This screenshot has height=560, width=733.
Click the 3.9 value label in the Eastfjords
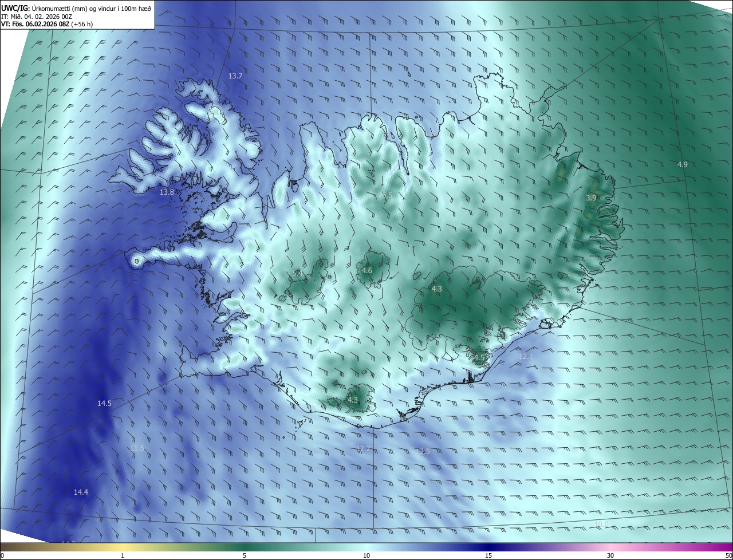click(x=591, y=198)
